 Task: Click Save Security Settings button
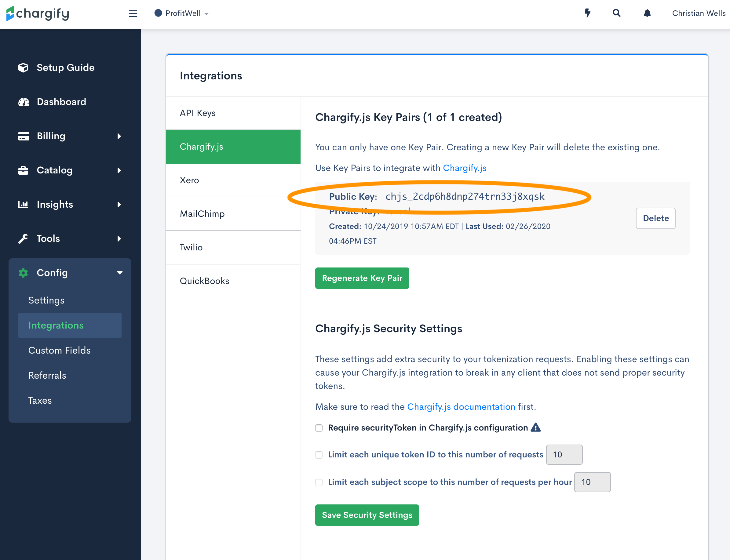367,515
